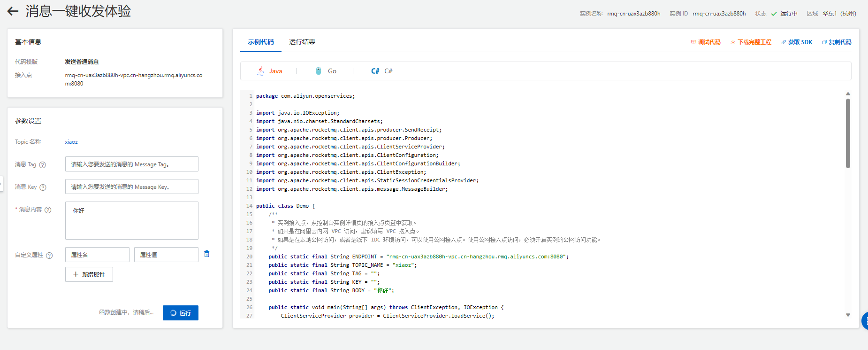Click the 下载完整工程 download icon
The height and width of the screenshot is (350, 868).
(x=733, y=42)
